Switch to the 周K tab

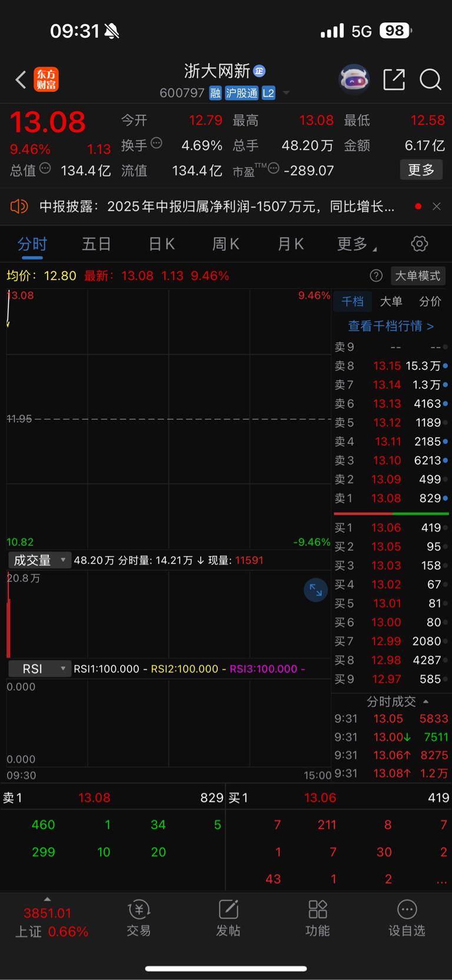(x=225, y=244)
